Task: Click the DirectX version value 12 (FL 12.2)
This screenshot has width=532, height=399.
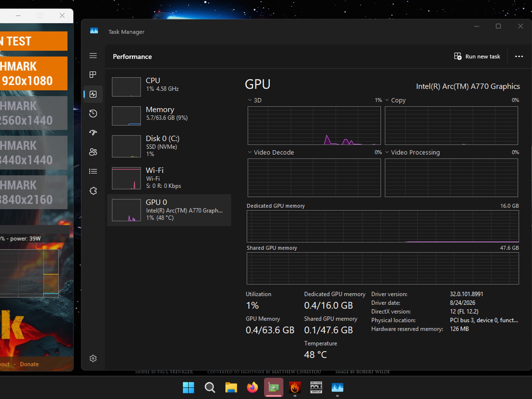Action: 464,311
